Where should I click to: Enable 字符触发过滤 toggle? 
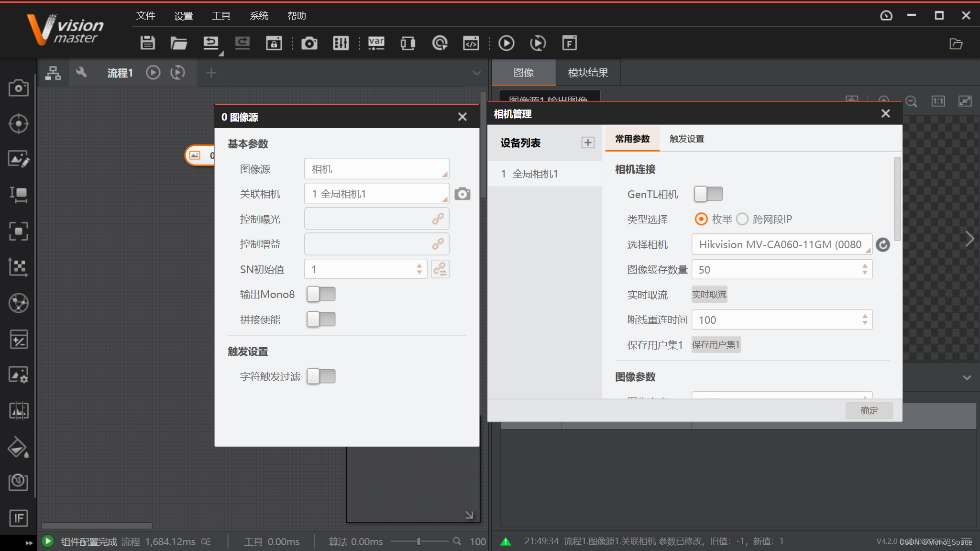click(320, 376)
